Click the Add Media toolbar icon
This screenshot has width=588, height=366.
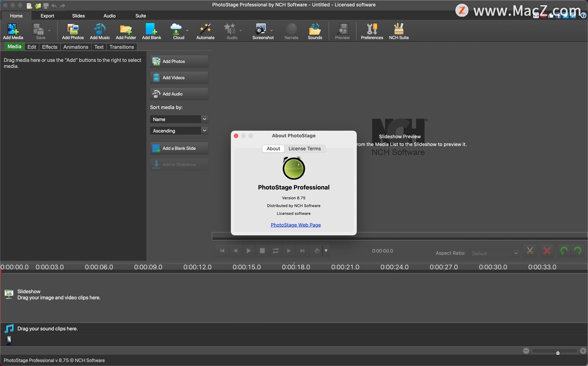tap(13, 31)
